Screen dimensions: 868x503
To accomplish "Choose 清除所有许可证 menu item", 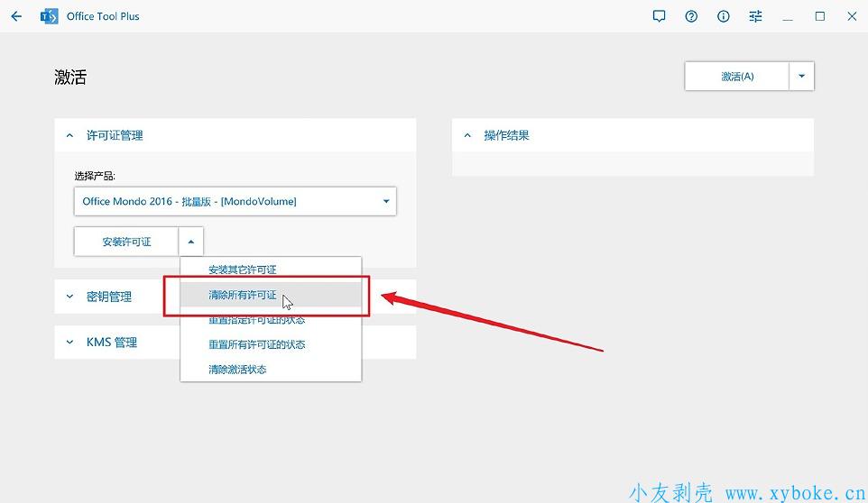I will coord(243,295).
